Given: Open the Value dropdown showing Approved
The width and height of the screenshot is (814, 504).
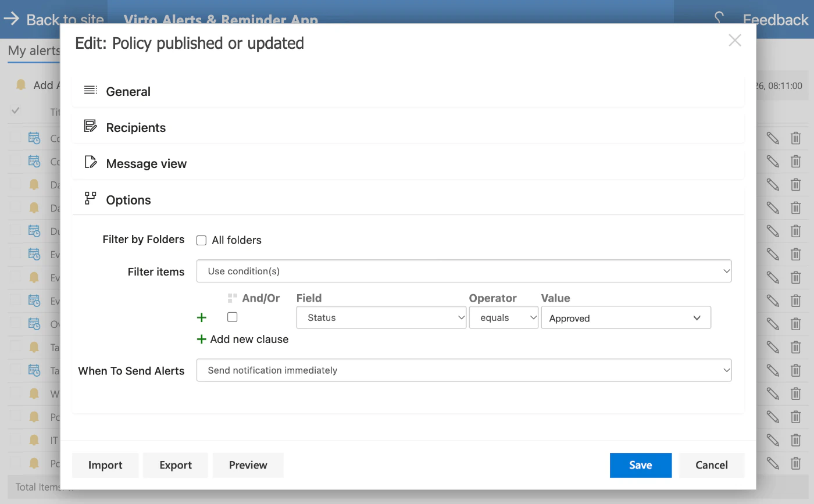Looking at the screenshot, I should [x=626, y=318].
